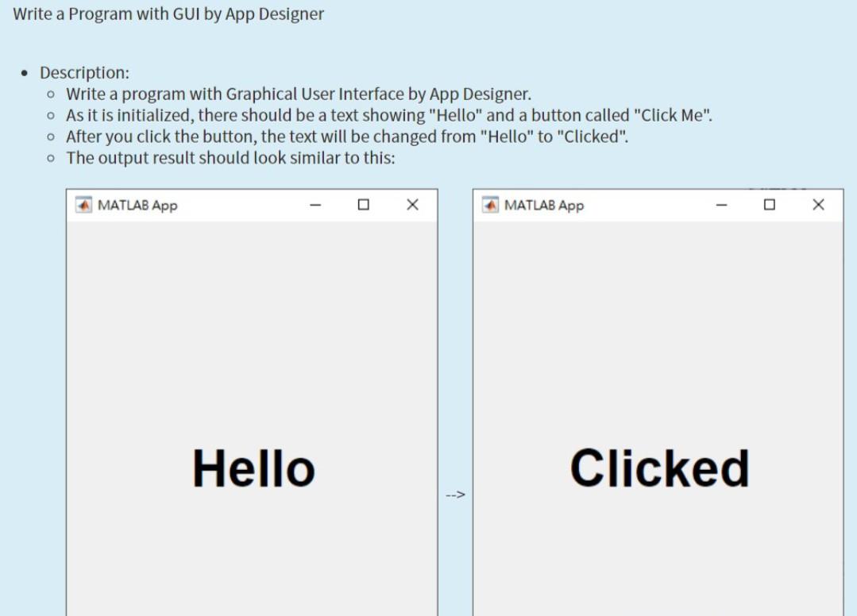Click the MATLAB logo icon in left app window
The height and width of the screenshot is (616, 857).
pos(83,205)
